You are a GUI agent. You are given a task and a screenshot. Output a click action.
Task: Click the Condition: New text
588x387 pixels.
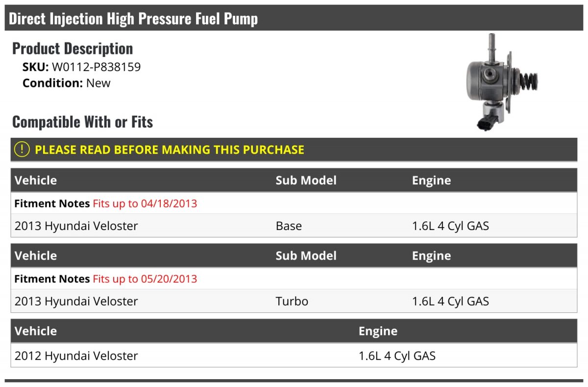[x=67, y=83]
